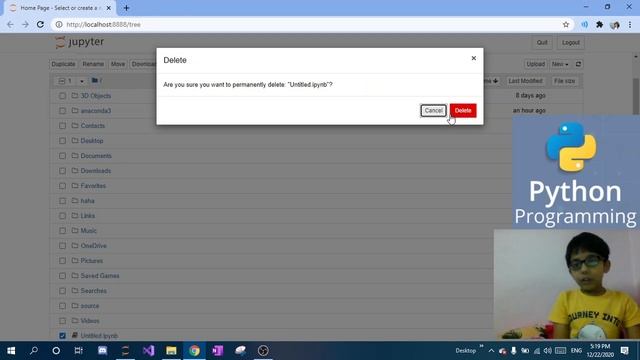Confirm deletion with the red Delete button
The width and height of the screenshot is (640, 360).
pos(463,111)
